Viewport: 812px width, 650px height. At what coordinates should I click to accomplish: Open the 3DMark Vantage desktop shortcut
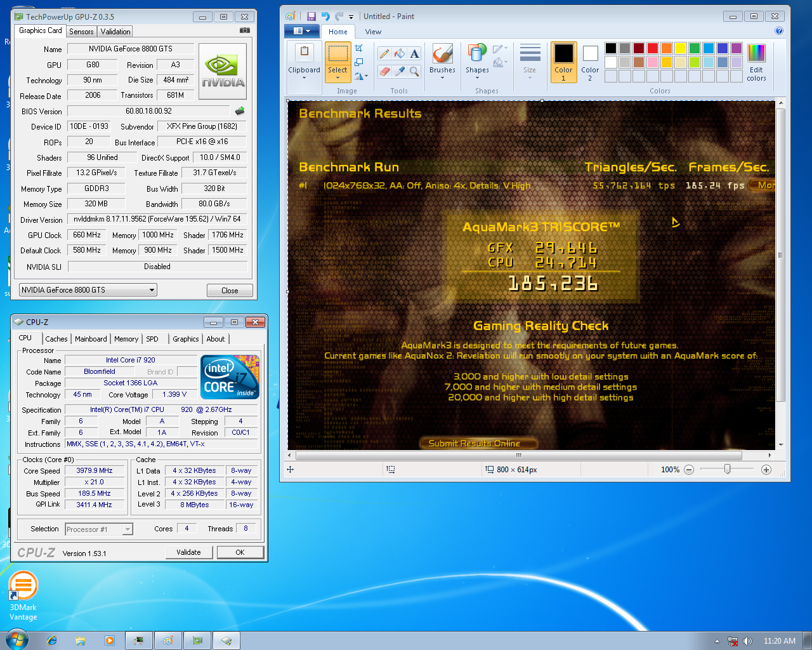tap(23, 595)
